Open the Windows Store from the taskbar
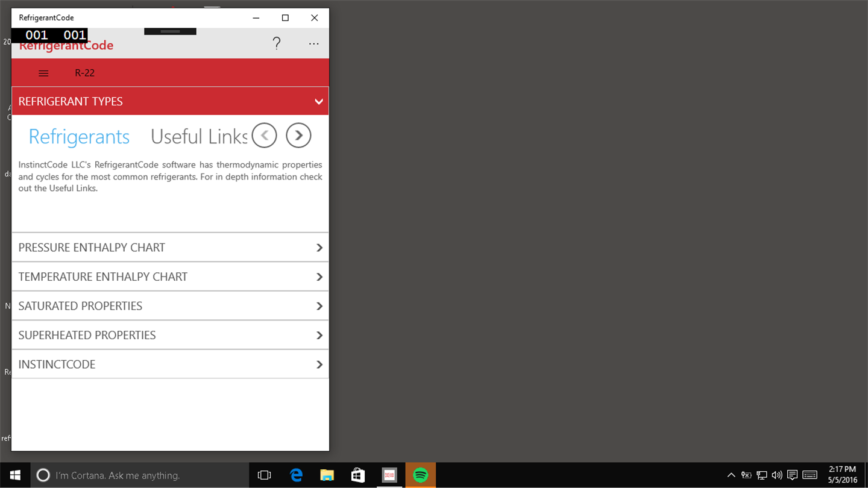This screenshot has height=488, width=868. 358,475
